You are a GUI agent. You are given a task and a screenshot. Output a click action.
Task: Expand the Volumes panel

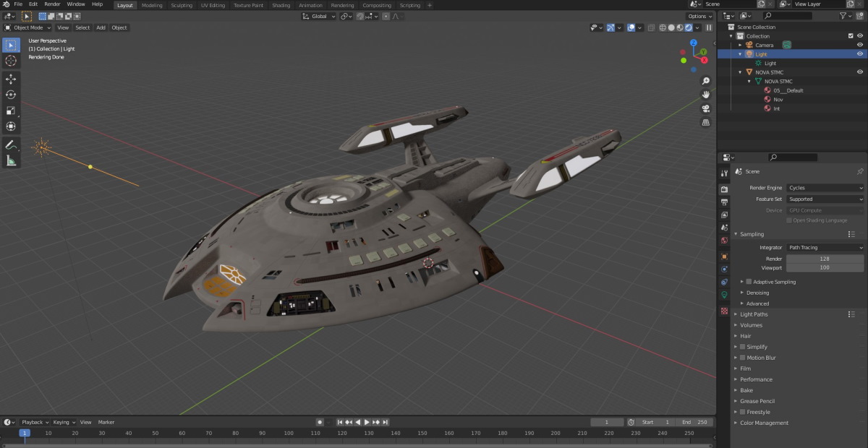pyautogui.click(x=751, y=325)
